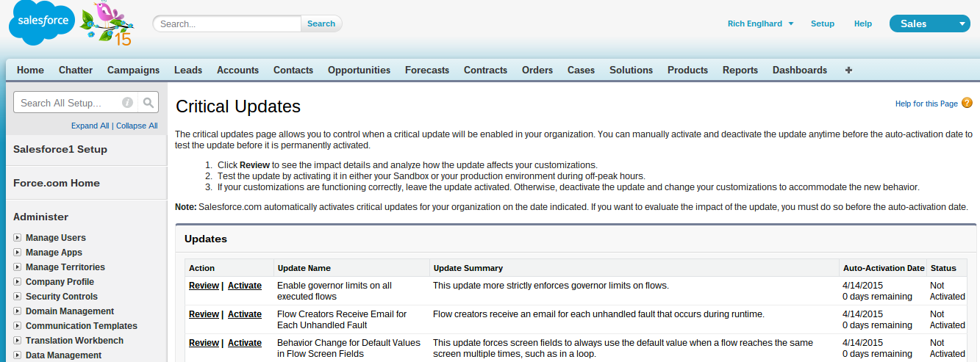This screenshot has width=980, height=362.
Task: Open the Sales app dropdown menu
Action: [929, 23]
